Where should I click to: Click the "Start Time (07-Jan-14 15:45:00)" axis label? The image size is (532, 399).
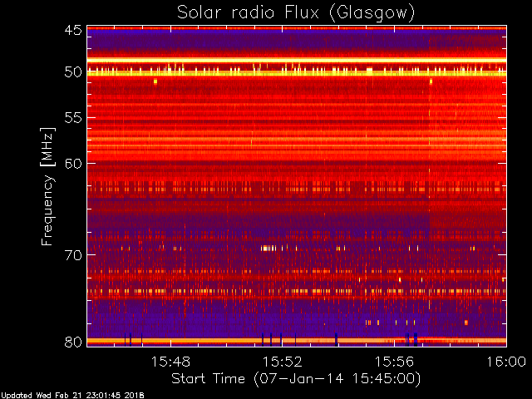tap(296, 379)
